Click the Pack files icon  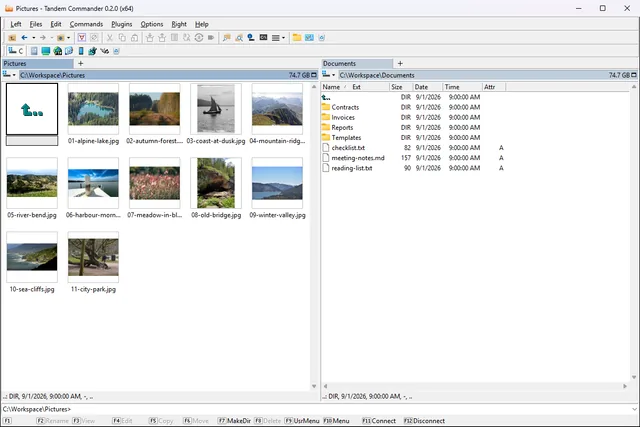[150, 38]
